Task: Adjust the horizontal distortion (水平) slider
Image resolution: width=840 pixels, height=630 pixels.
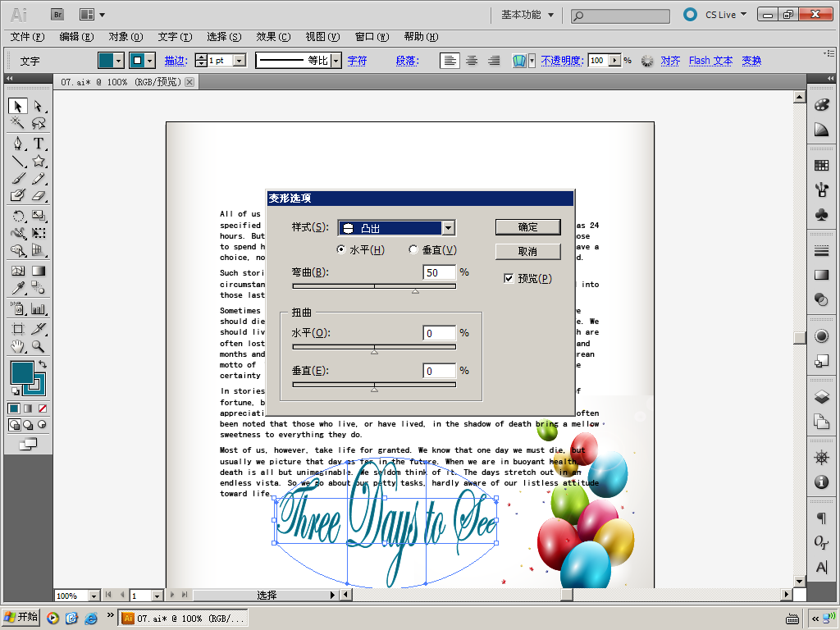Action: (374, 351)
